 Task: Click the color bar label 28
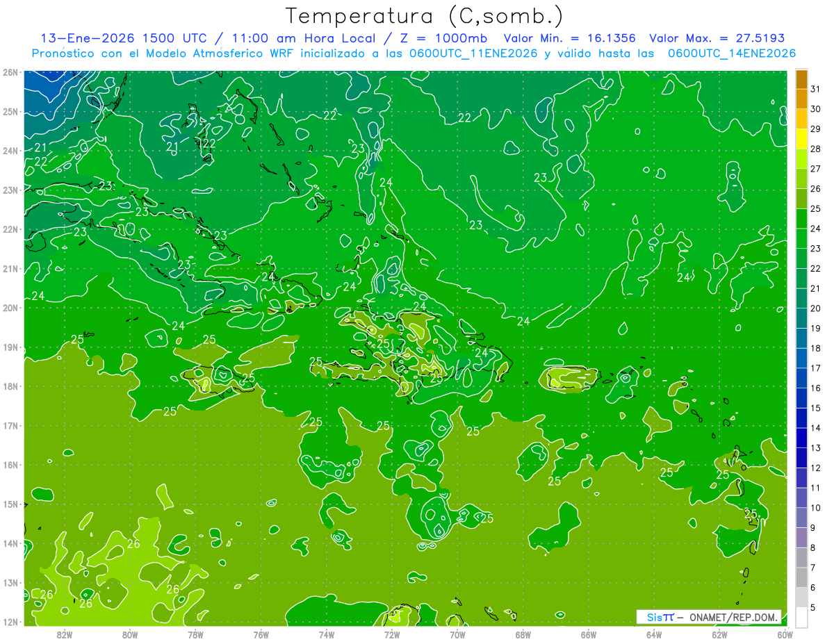pos(816,149)
